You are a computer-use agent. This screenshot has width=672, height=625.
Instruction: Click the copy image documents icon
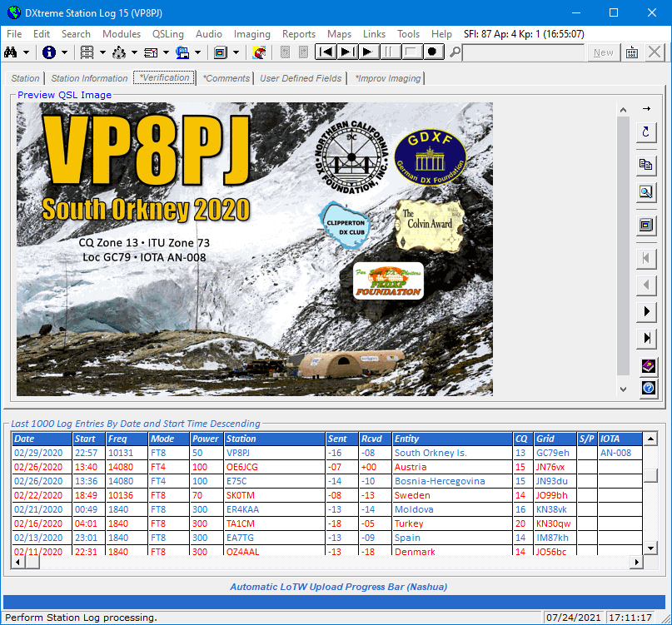tap(646, 165)
